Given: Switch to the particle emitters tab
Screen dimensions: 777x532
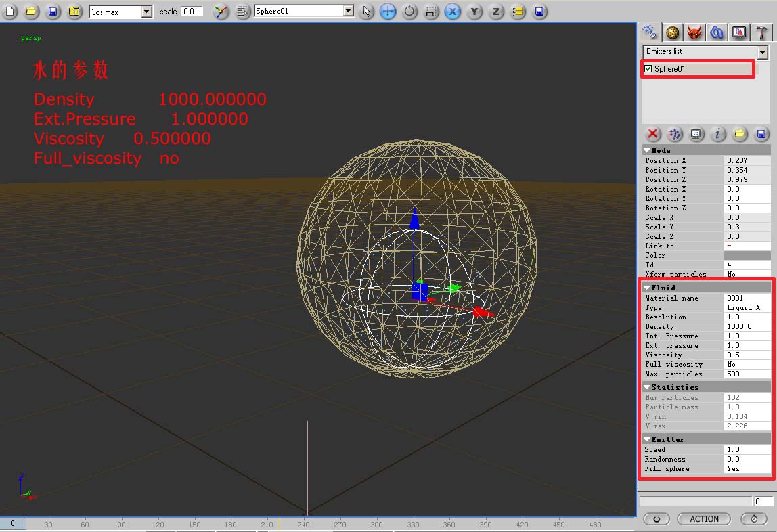Looking at the screenshot, I should pos(650,32).
